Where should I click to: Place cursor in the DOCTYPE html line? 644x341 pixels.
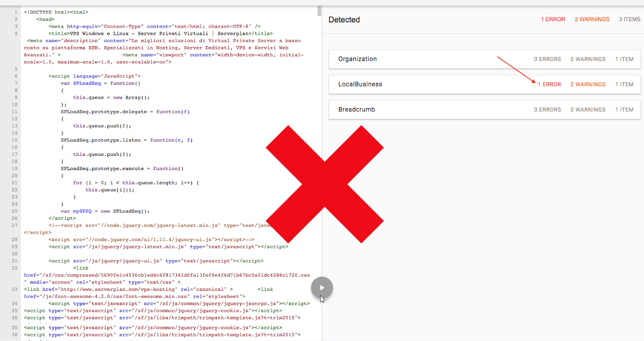56,12
